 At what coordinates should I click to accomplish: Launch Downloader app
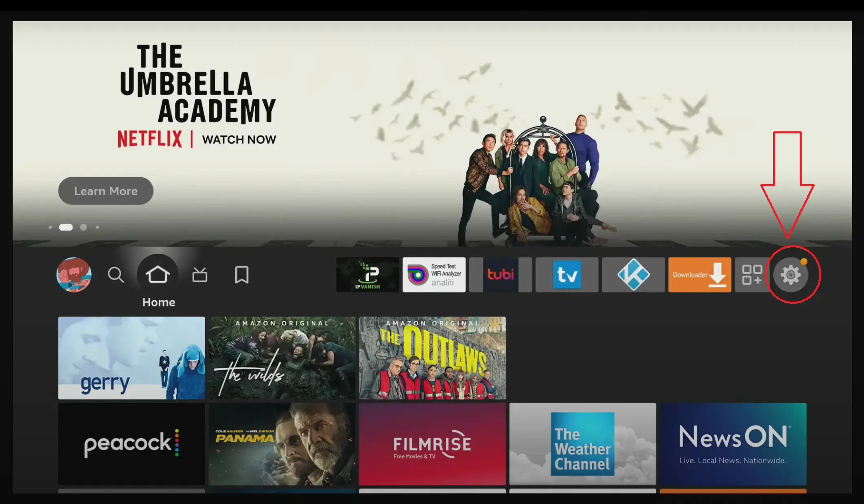698,275
